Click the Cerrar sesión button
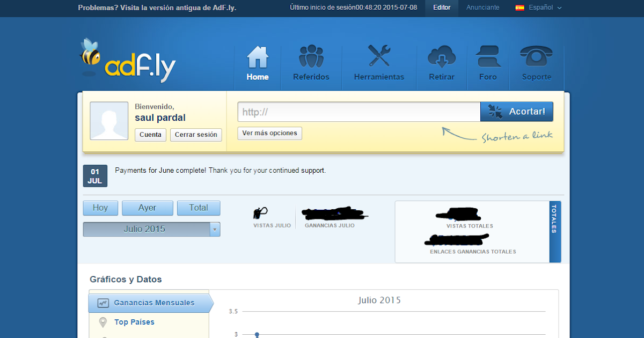Viewport: 644px width, 338px height. [196, 135]
